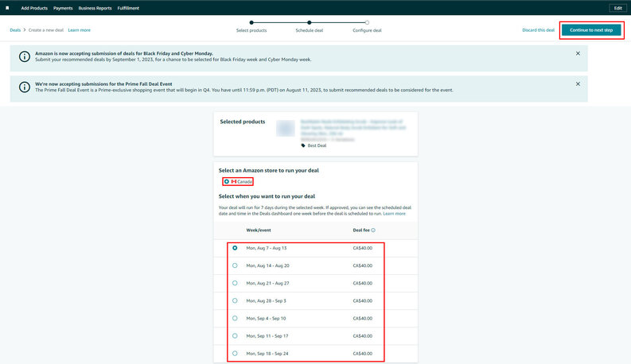This screenshot has width=631, height=364.
Task: Click the Schedule deal step marker
Action: point(309,22)
